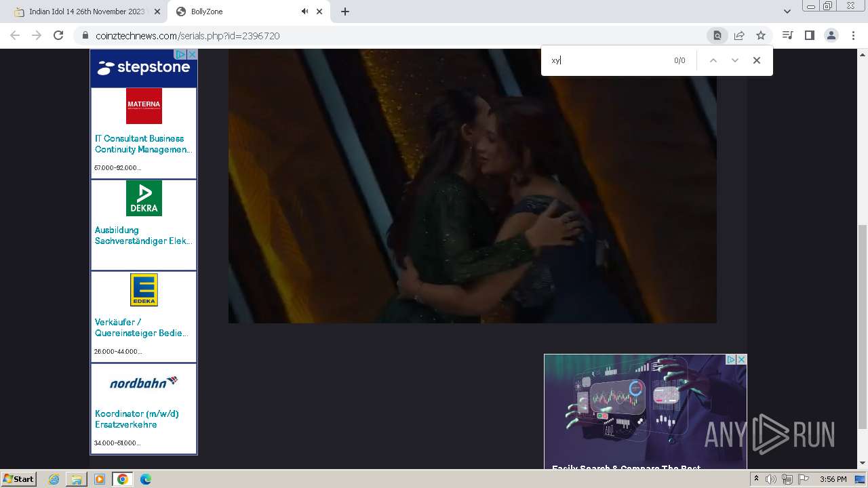The image size is (868, 488).
Task: Open AdChoices info on sidebar ad
Action: (x=180, y=54)
